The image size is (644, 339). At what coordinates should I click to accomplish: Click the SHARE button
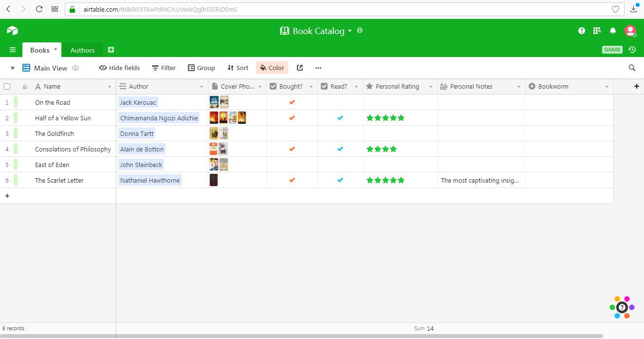pyautogui.click(x=612, y=50)
